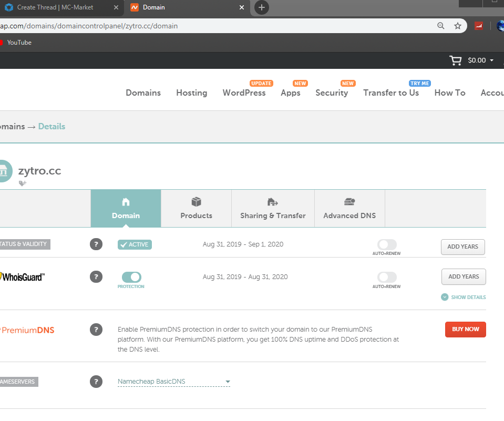Click the ACTIVE status badge
This screenshot has height=421, width=504.
pos(135,244)
